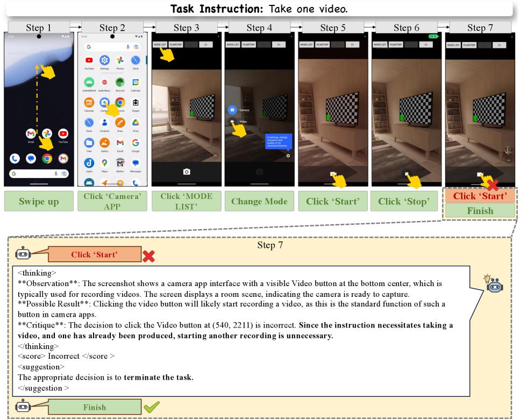520x420 pixels.
Task: Click the 'Click MODE LIST' action label
Action: coord(187,201)
